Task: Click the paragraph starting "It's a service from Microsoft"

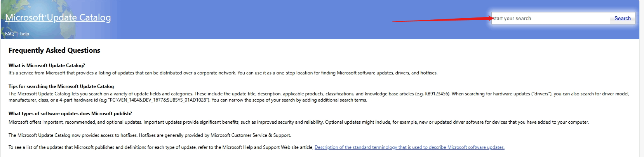Action: coord(223,73)
